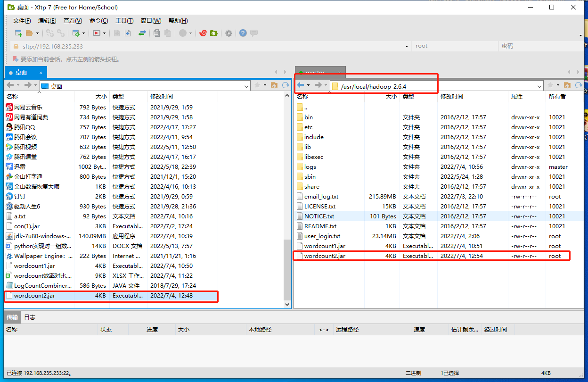The image size is (588, 382).
Task: Open the 编辑(E) menu
Action: click(x=47, y=21)
